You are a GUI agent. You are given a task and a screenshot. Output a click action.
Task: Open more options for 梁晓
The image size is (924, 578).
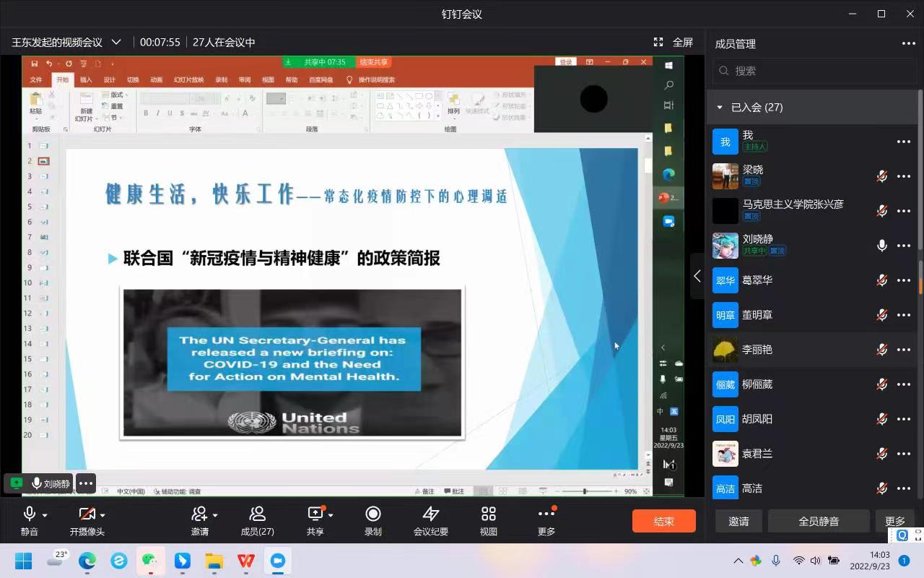coord(904,176)
